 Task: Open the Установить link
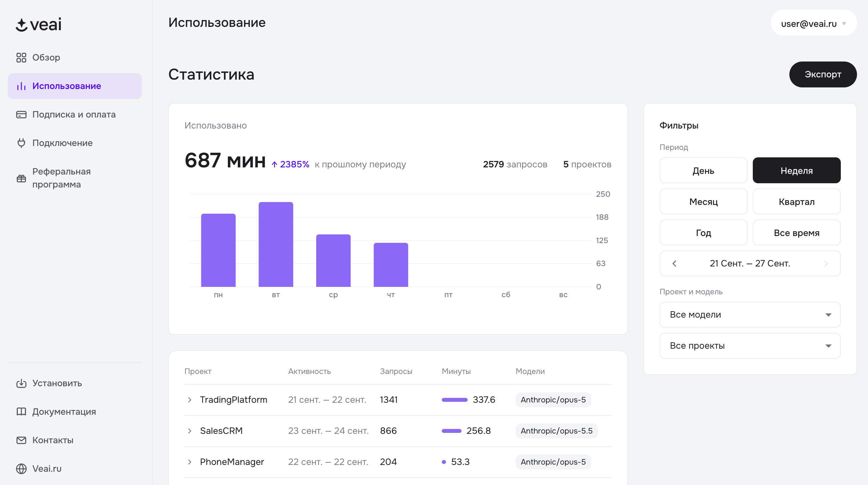[74, 383]
